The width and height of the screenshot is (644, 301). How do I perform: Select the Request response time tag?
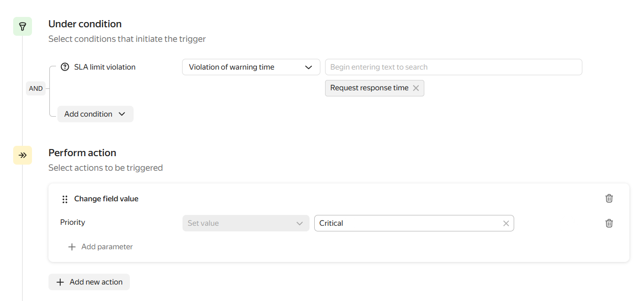369,88
